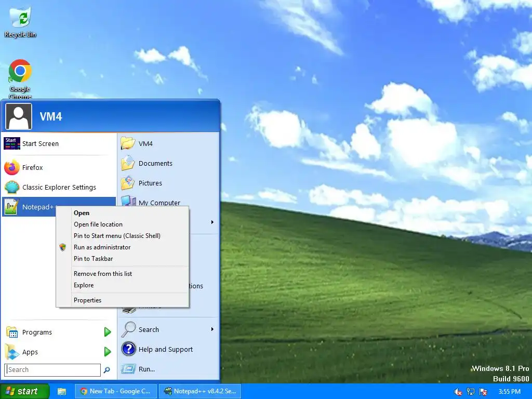Launch Google Chrome from the desktop icon
Screen dimensions: 532x399
20,79
